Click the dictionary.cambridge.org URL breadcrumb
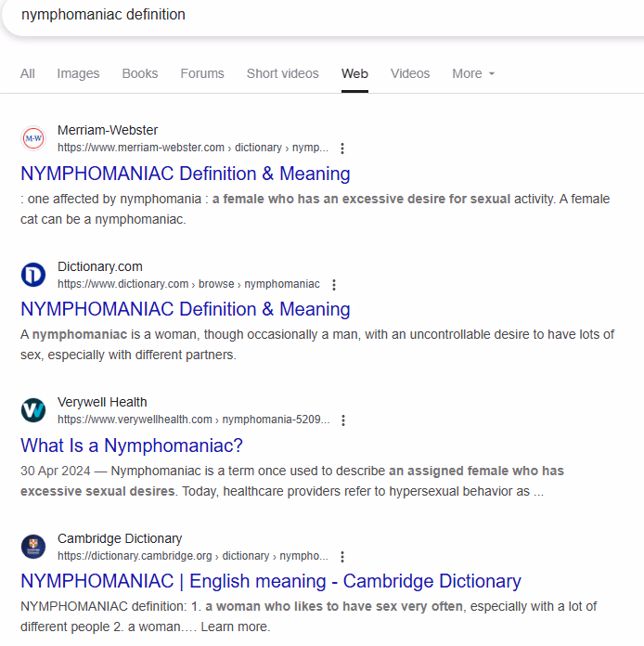 (x=193, y=556)
